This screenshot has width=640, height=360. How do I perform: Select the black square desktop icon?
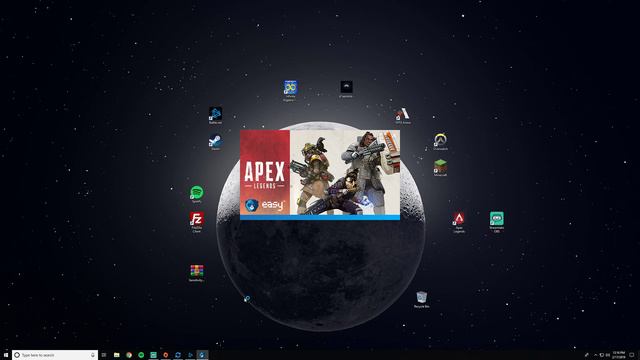347,89
